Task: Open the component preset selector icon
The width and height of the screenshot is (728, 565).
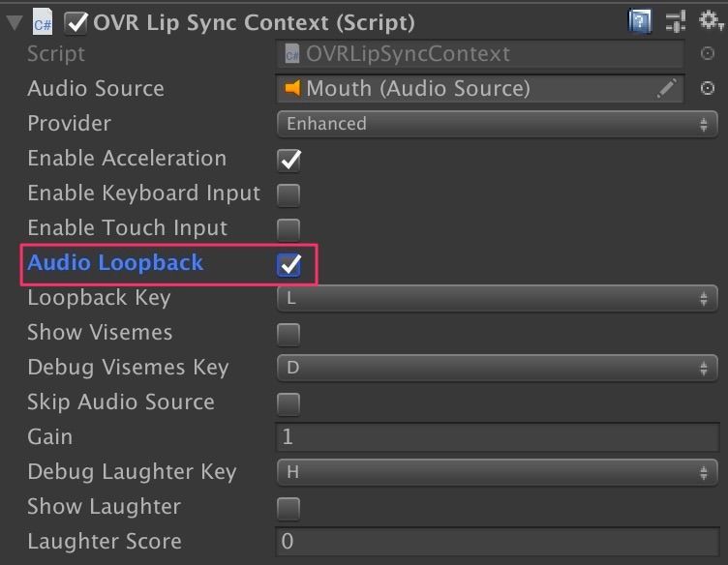Action: tap(675, 21)
